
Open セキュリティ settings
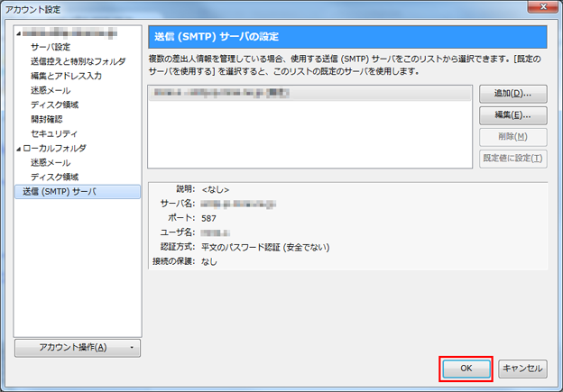(x=54, y=133)
